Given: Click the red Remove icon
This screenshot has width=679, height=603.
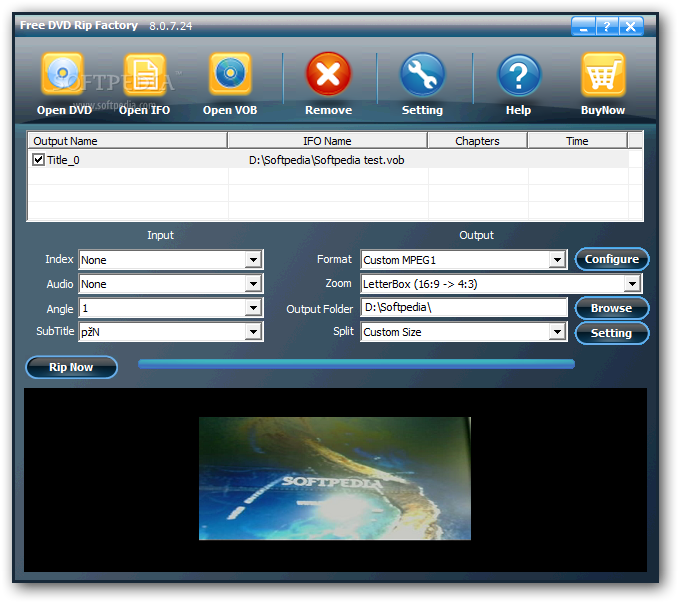Looking at the screenshot, I should point(328,74).
